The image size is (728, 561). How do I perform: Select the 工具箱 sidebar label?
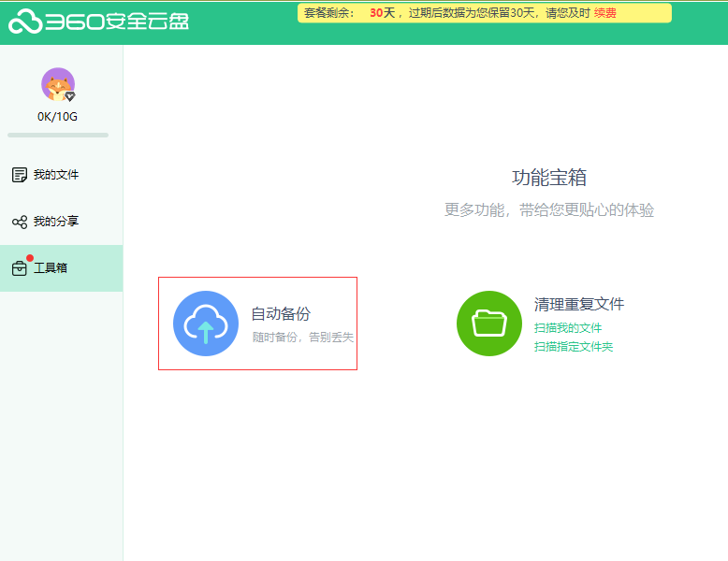tap(51, 268)
